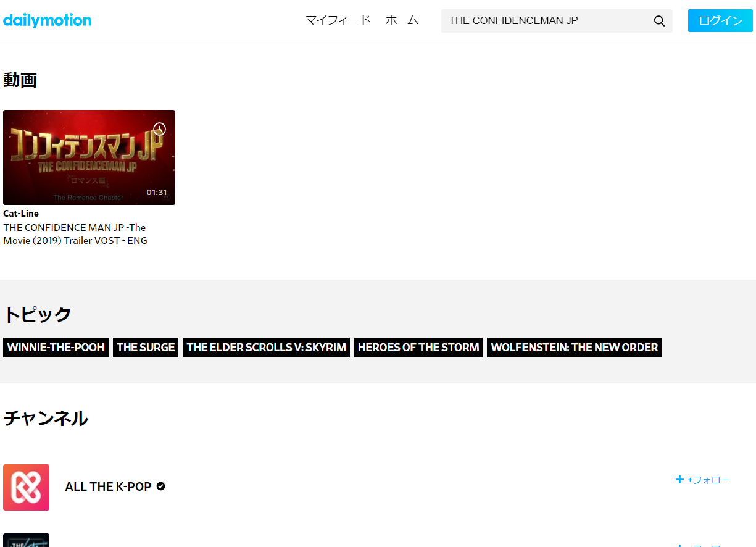This screenshot has width=756, height=547.
Task: Click the verified badge beside ALL THE K-POP
Action: [161, 486]
